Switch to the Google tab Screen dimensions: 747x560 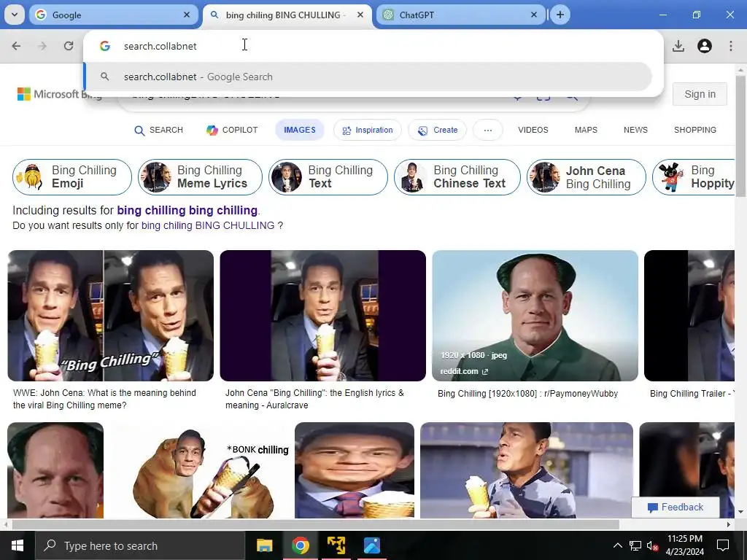(113, 15)
